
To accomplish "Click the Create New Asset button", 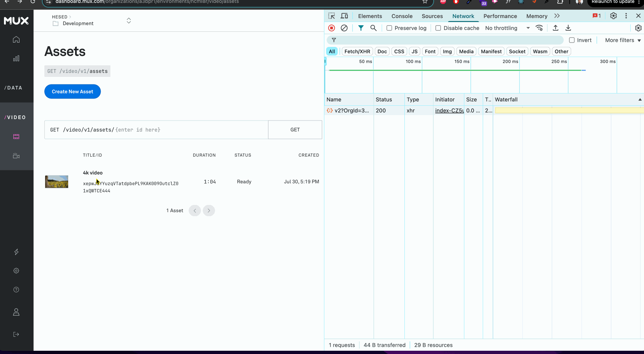I will coord(73,92).
